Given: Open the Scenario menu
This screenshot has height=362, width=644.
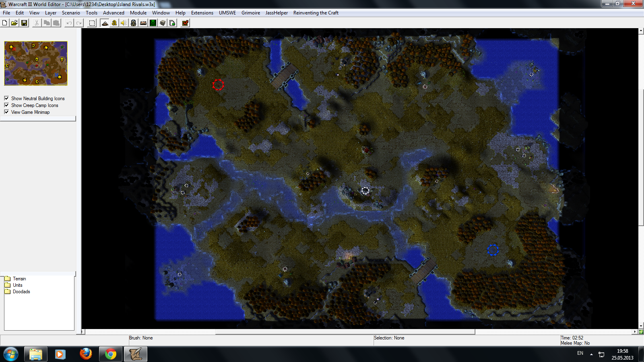Looking at the screenshot, I should click(x=71, y=13).
